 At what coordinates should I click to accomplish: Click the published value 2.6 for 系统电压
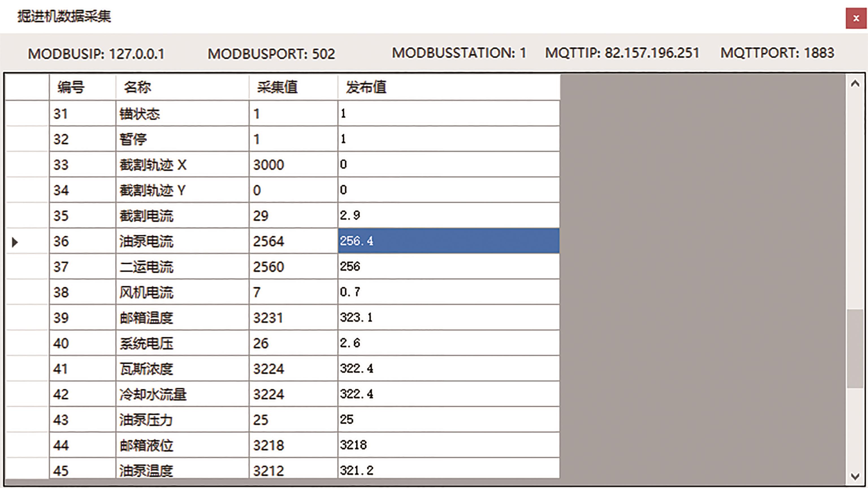click(x=449, y=343)
